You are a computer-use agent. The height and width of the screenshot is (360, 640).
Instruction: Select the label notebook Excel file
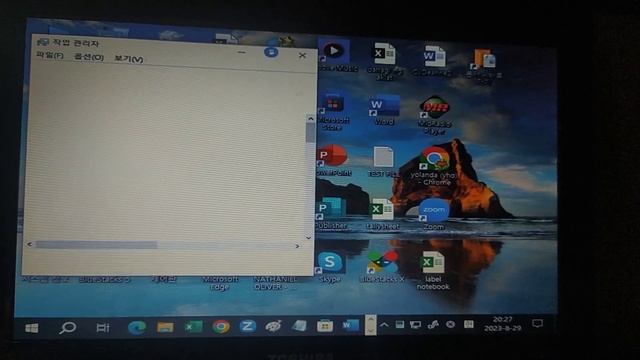coord(433,270)
